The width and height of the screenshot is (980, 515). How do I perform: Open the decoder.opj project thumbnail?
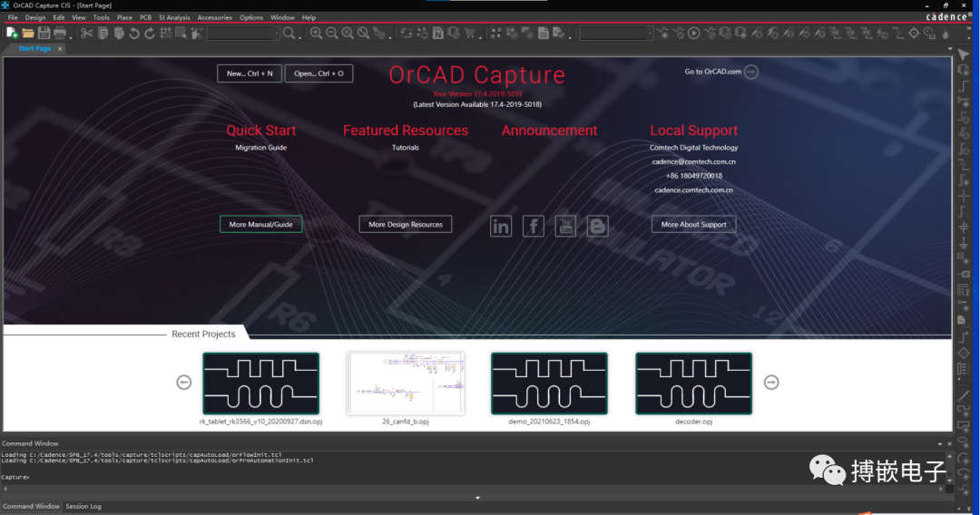694,384
